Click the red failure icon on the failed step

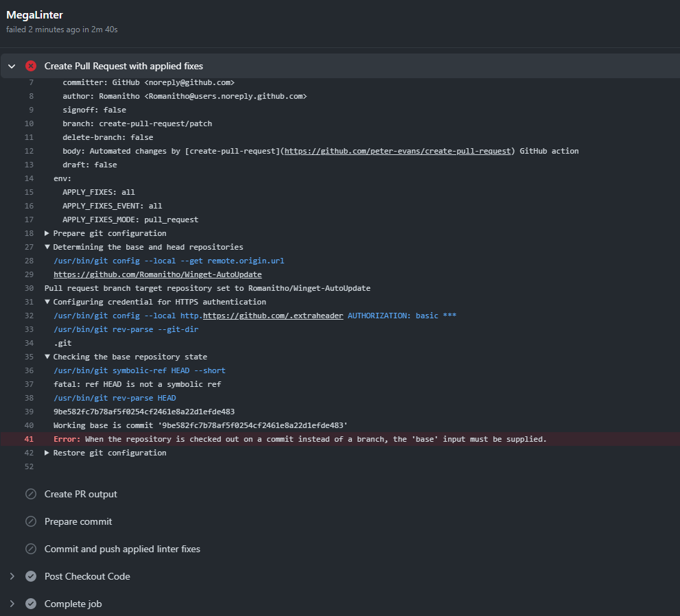30,66
